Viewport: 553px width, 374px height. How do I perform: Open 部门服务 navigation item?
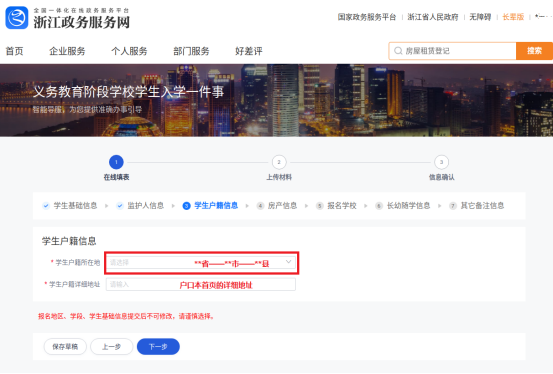point(191,51)
